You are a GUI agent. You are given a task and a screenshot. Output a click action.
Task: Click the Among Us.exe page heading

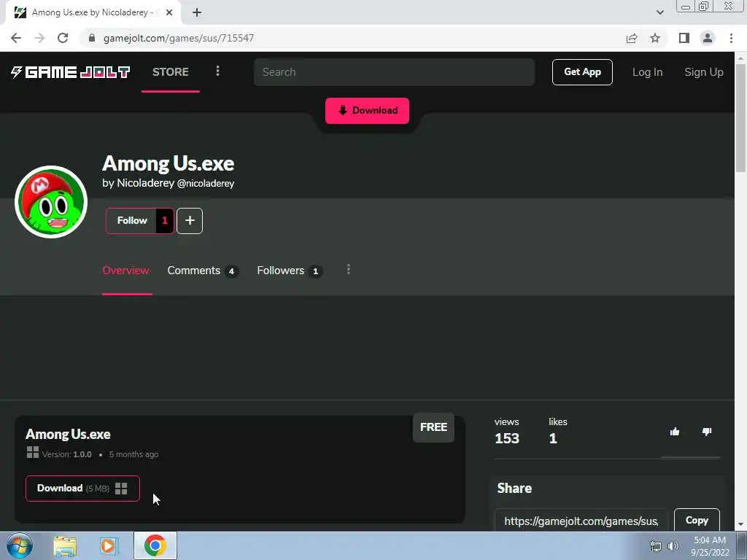[x=169, y=163]
